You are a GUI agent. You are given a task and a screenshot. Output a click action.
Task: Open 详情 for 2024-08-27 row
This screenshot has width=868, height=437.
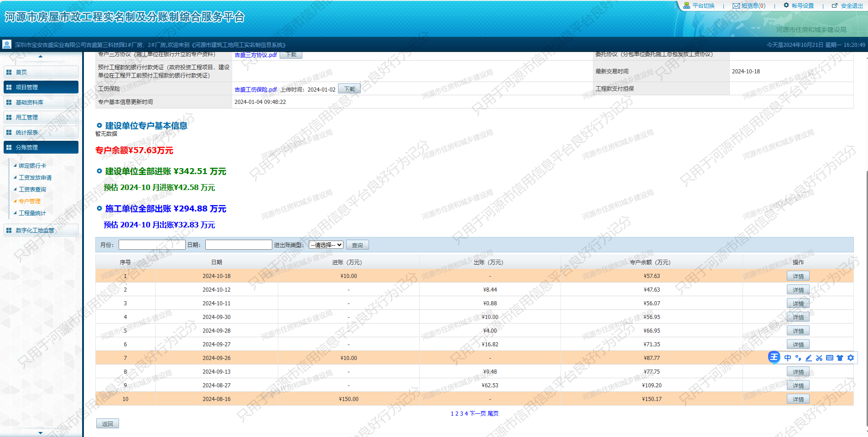pyautogui.click(x=798, y=386)
